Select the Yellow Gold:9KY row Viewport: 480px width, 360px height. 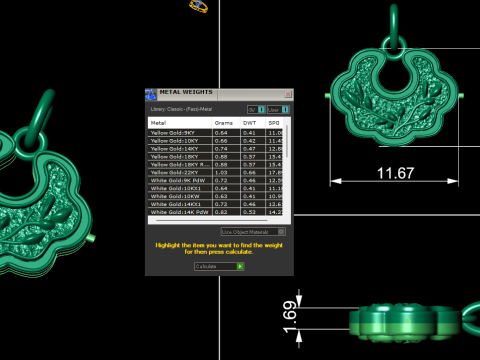point(215,133)
